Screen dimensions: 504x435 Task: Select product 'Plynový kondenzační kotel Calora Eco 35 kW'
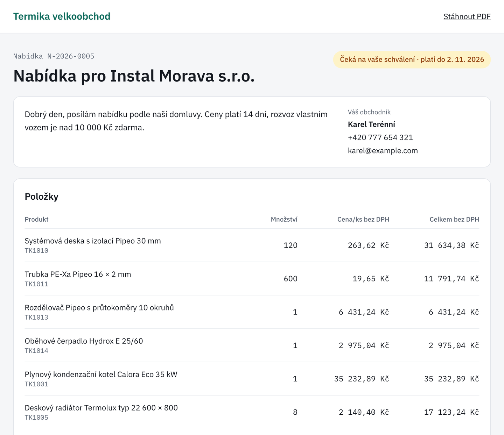tap(101, 375)
